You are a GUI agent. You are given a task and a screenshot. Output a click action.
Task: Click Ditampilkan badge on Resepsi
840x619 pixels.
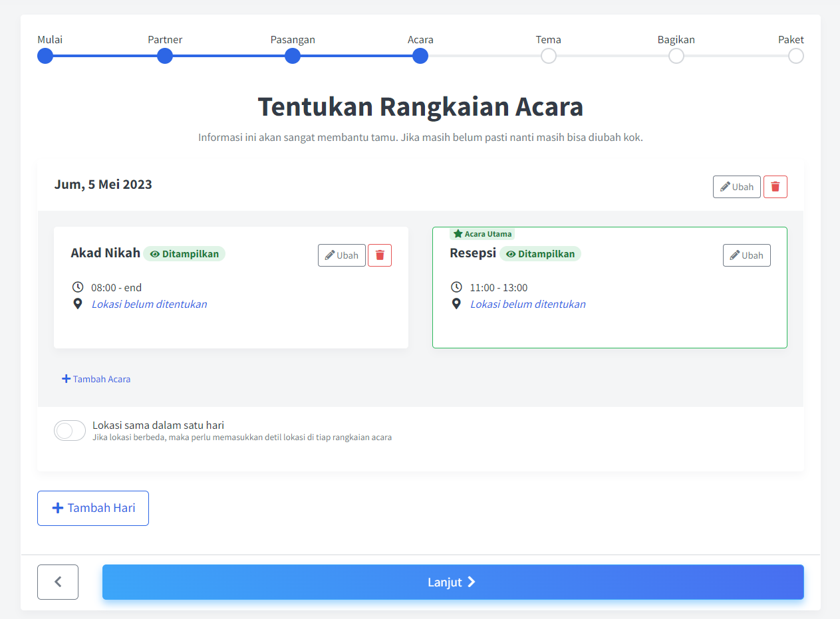540,254
